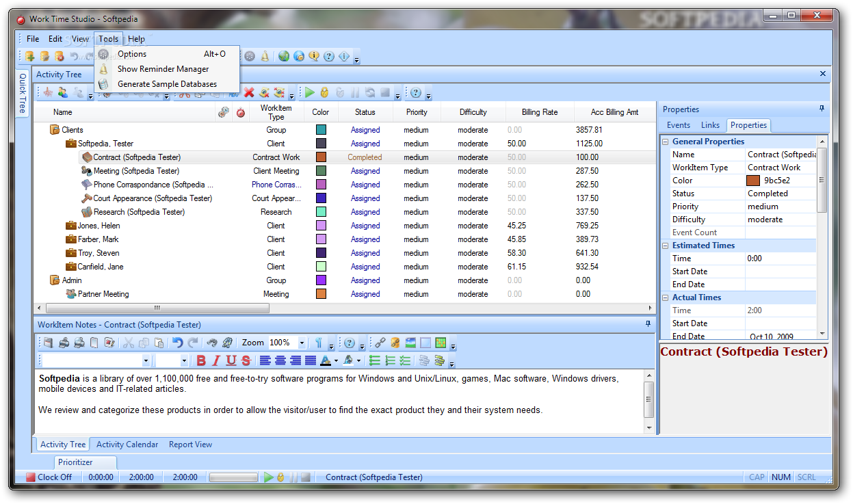The height and width of the screenshot is (504, 853).
Task: Toggle justify alignment in notes toolbar
Action: click(311, 360)
